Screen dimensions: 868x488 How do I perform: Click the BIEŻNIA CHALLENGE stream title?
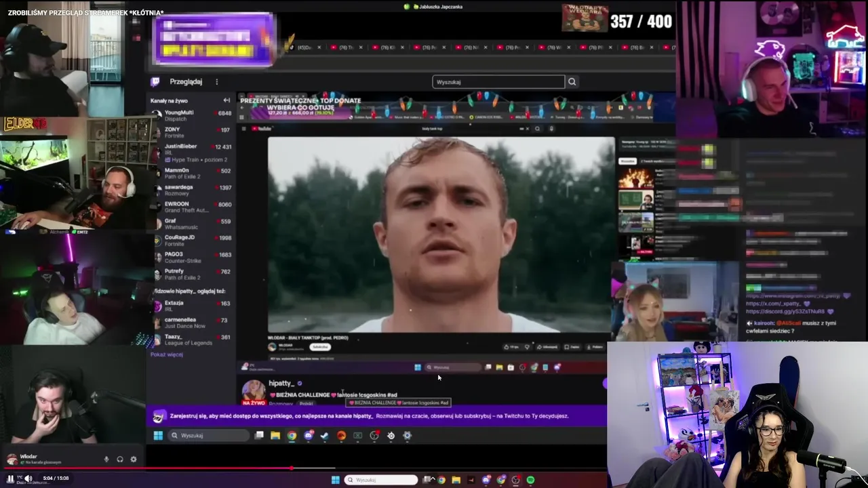click(x=333, y=394)
